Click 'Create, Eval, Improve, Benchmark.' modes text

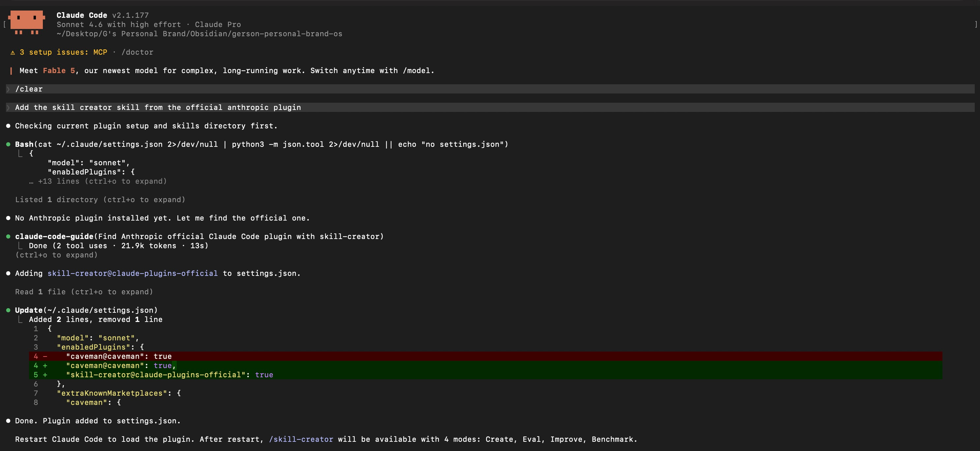point(562,439)
